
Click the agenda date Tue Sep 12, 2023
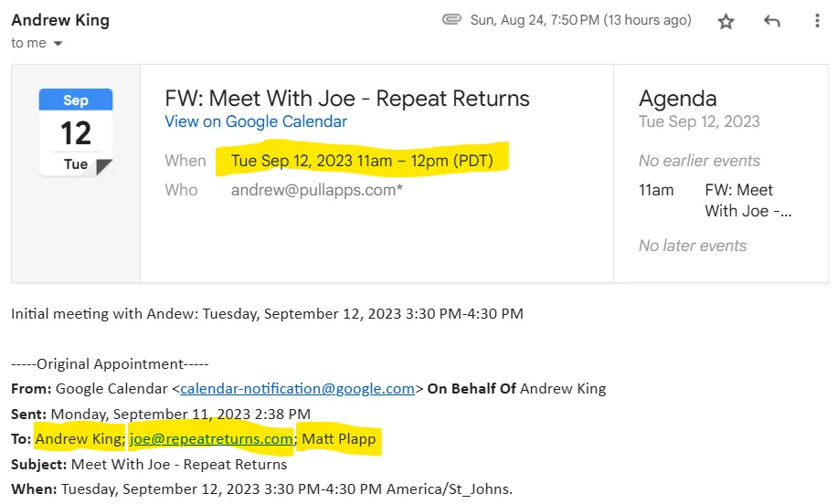click(x=699, y=121)
